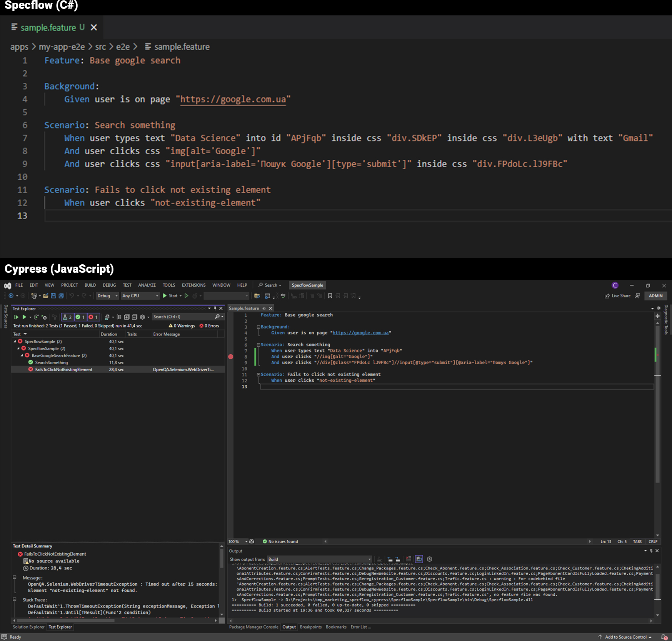Click the Undo arrow icon
672x641 pixels.
point(72,296)
